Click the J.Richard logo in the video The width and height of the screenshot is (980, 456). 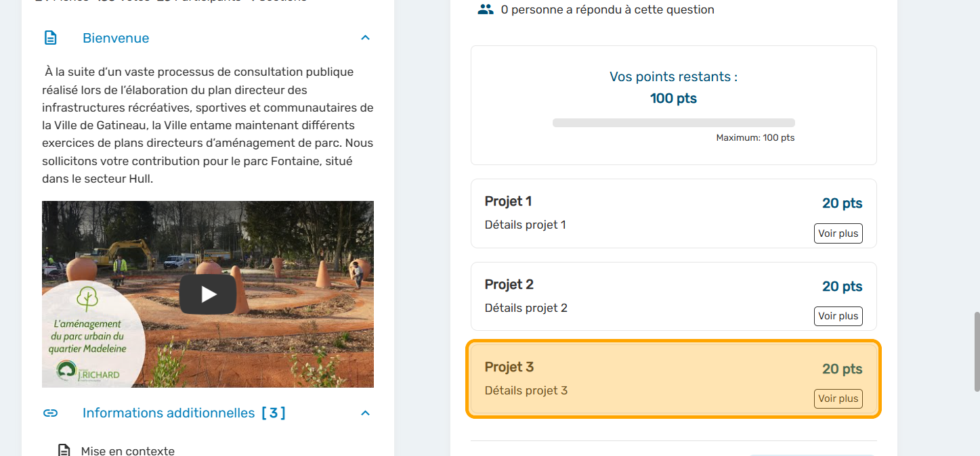(x=88, y=371)
